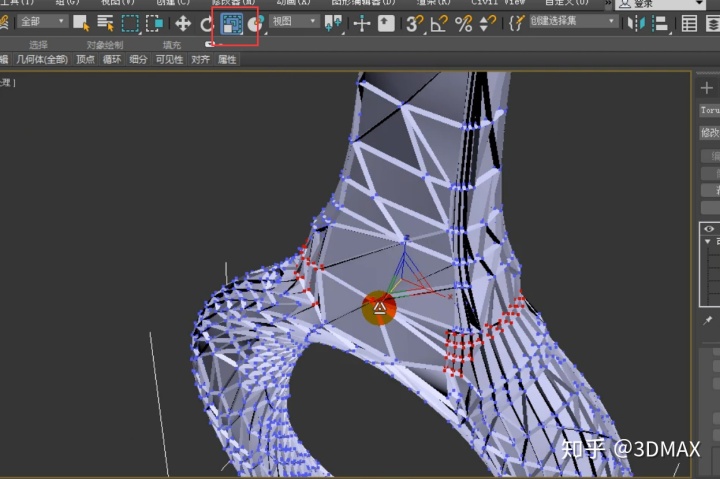
Task: Click Select and Place tool icon
Action: pyautogui.click(x=256, y=23)
